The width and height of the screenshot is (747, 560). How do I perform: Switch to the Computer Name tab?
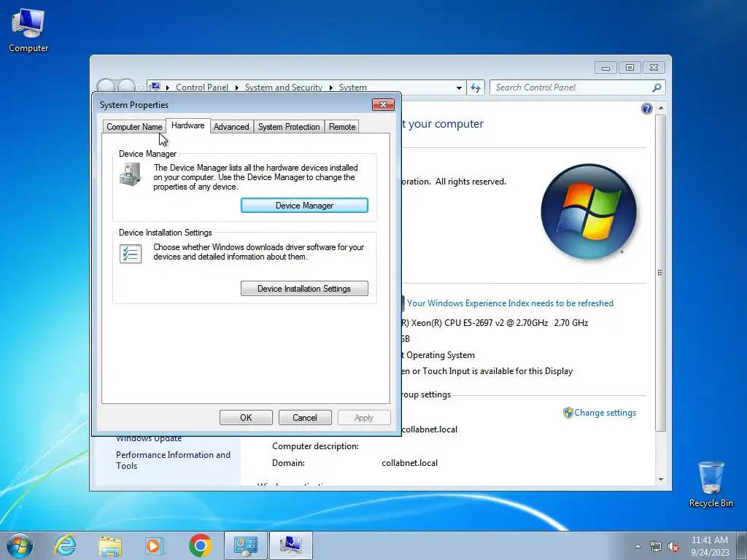(x=134, y=127)
